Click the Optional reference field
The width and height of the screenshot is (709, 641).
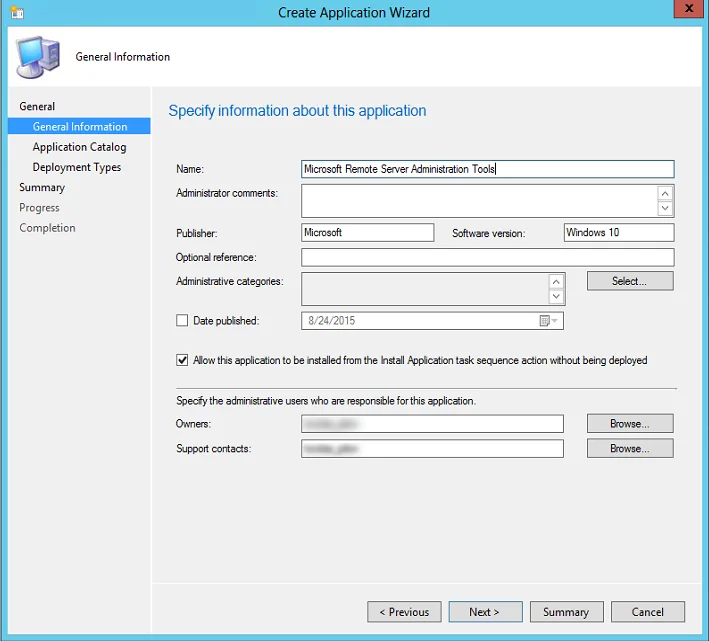pyautogui.click(x=487, y=257)
